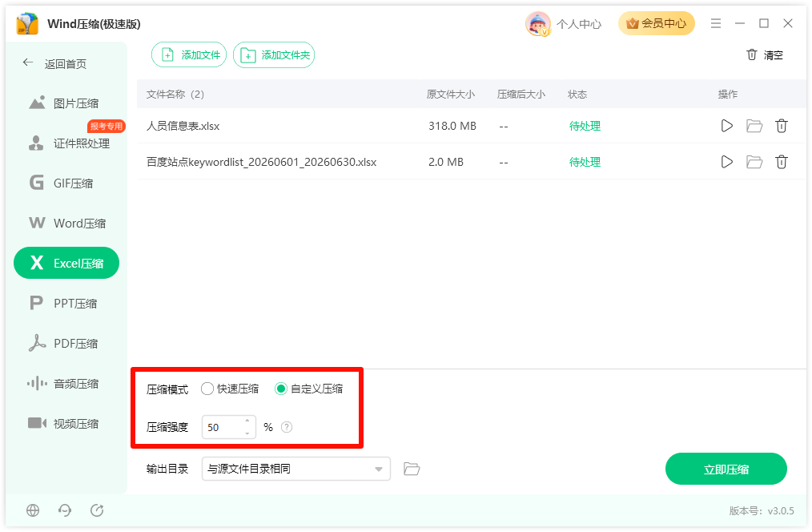
Task: Click version text 版本号：v3.0.5
Action: [762, 510]
